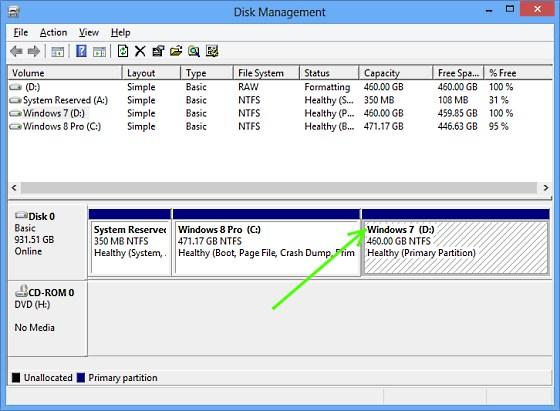
Task: Click the 446.63 GB free space cell
Action: click(x=458, y=126)
